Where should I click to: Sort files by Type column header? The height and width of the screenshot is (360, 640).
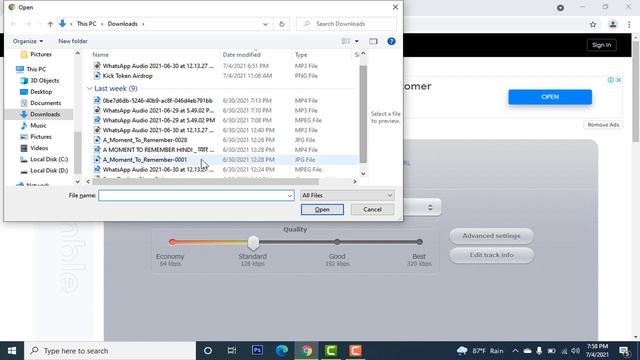coord(301,55)
